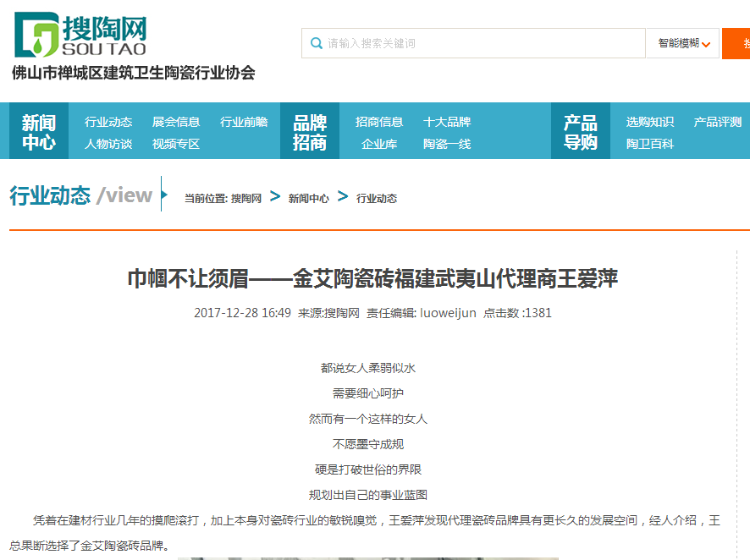The height and width of the screenshot is (560, 750).
Task: Click the magnifier icon in the search bar
Action: pyautogui.click(x=317, y=42)
